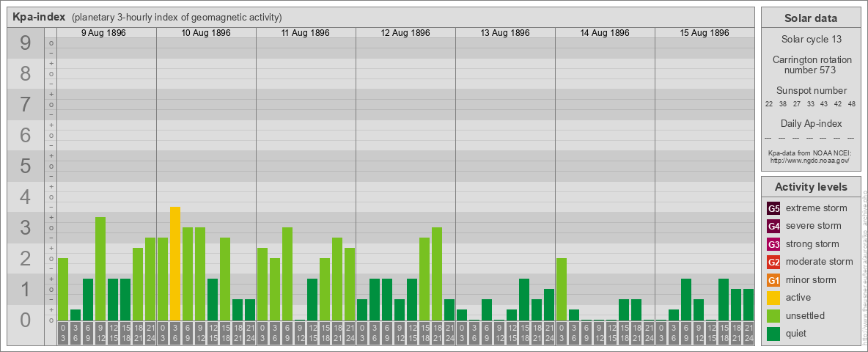Click the 18-21 bar on 12 Aug
Screen dimensions: 868x352
click(437, 274)
